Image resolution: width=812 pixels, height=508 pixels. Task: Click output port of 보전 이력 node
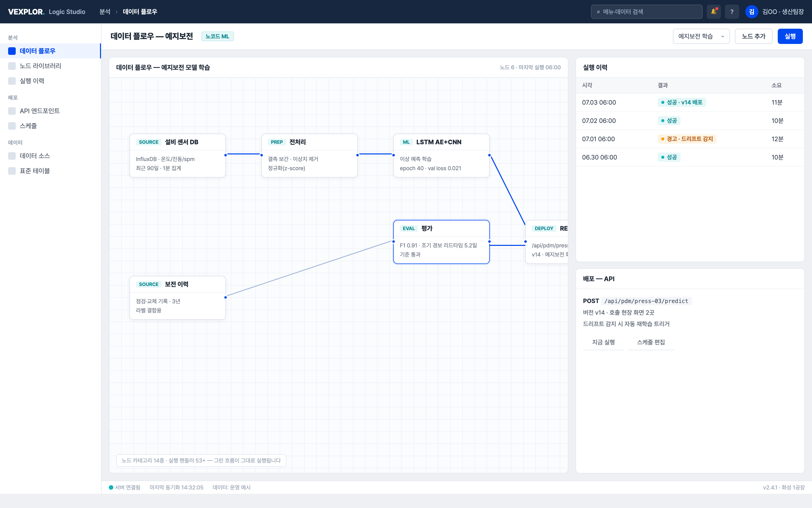(x=226, y=297)
